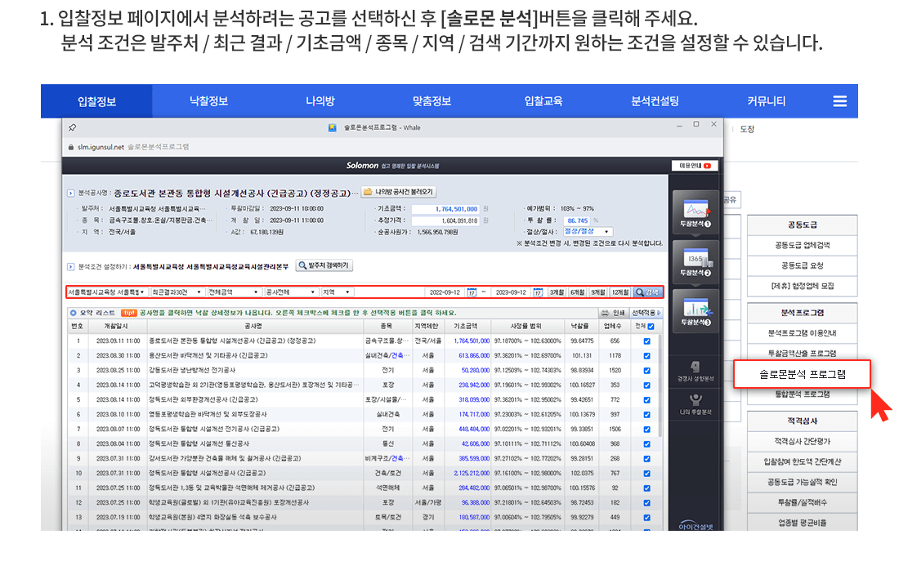Open calendar picker for end date 2023-09-12
This screenshot has height=588, width=899.
pos(538,292)
